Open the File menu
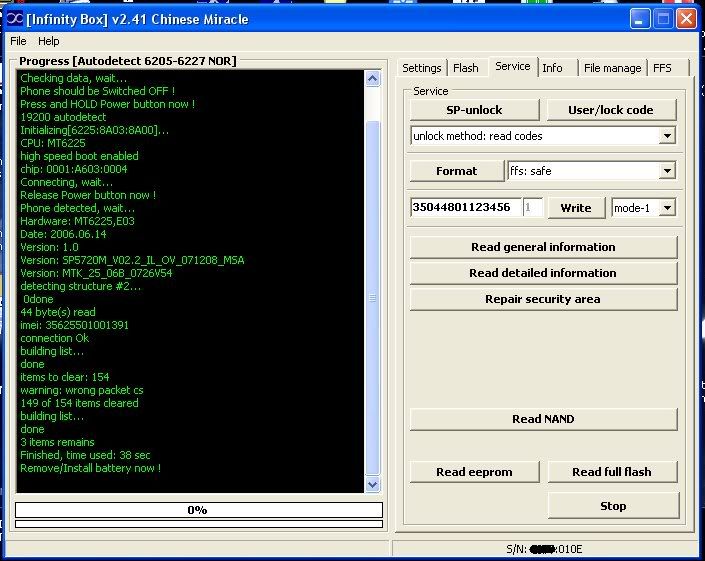Screen dimensions: 705x561 click(18, 41)
